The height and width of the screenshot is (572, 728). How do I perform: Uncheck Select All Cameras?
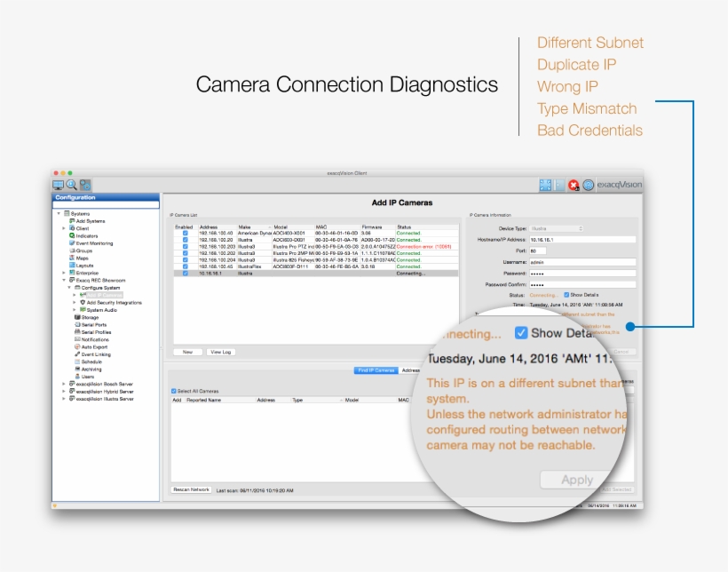[x=174, y=391]
